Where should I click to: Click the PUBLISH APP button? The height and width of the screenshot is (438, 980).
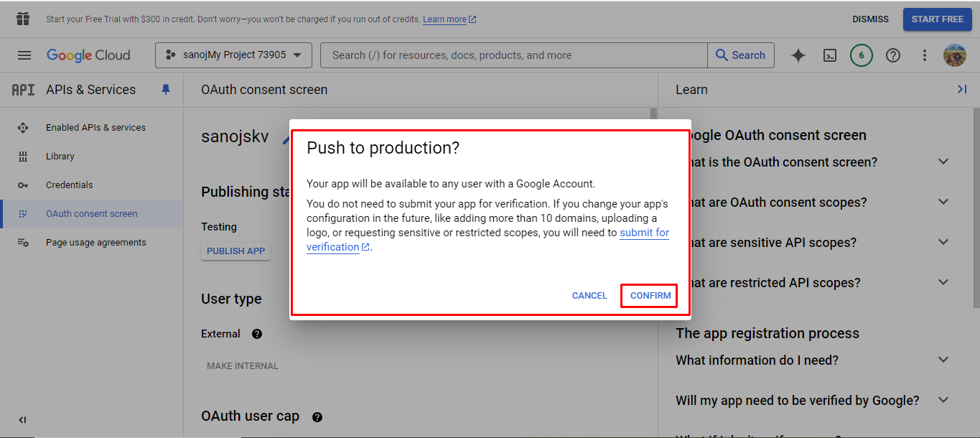236,251
